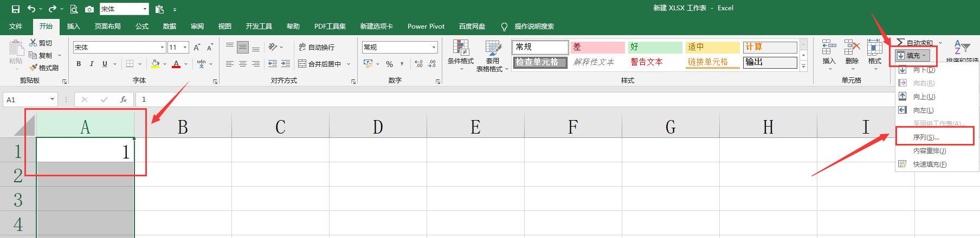Apply red font color
This screenshot has width=980, height=238.
176,64
